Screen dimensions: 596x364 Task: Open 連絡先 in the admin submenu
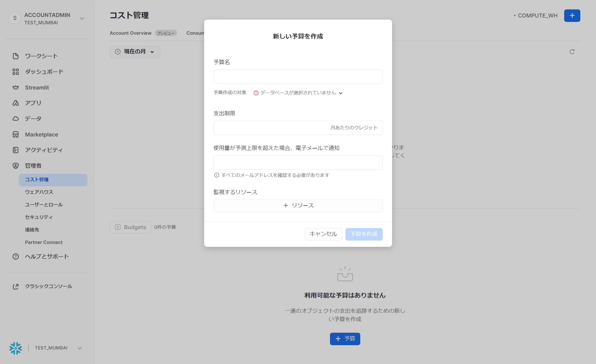click(32, 230)
